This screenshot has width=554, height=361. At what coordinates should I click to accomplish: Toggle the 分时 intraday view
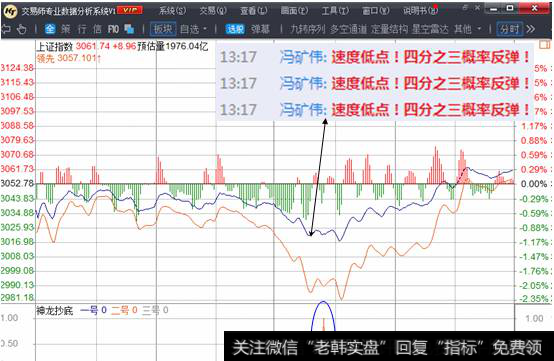coord(509,29)
